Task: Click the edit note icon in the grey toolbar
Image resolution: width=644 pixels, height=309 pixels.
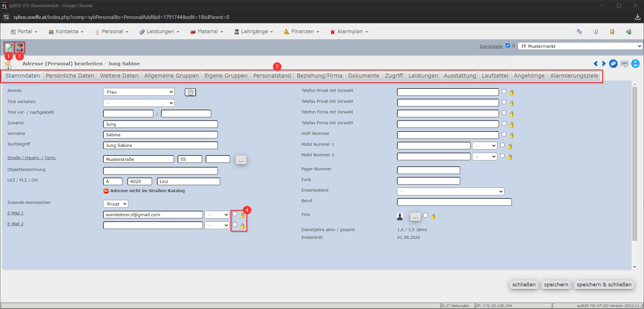Action: (9, 47)
